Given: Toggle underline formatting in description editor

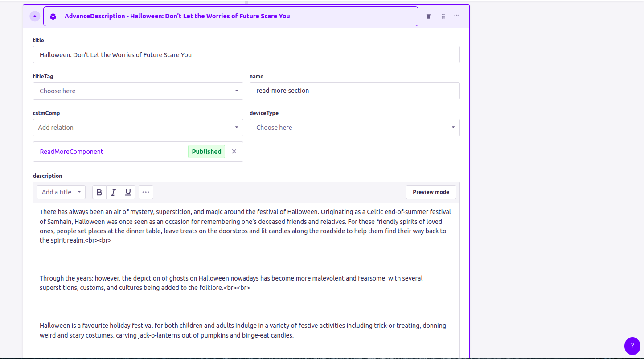Looking at the screenshot, I should click(128, 192).
